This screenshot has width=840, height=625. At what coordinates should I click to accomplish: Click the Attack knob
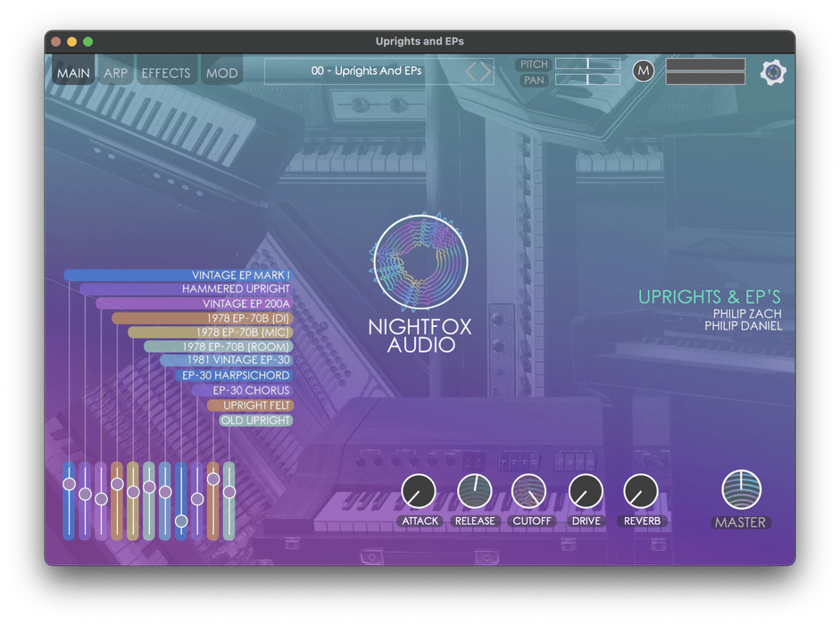point(419,491)
